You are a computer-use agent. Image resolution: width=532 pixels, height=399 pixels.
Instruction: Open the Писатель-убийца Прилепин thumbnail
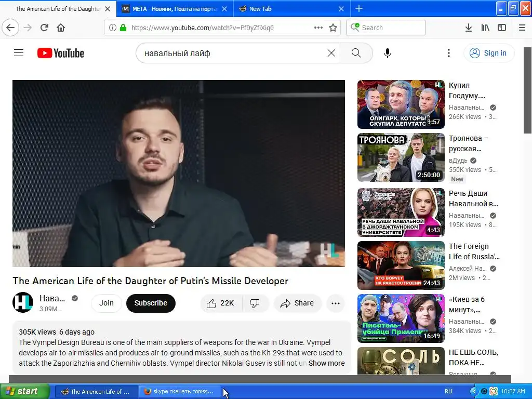tap(401, 318)
